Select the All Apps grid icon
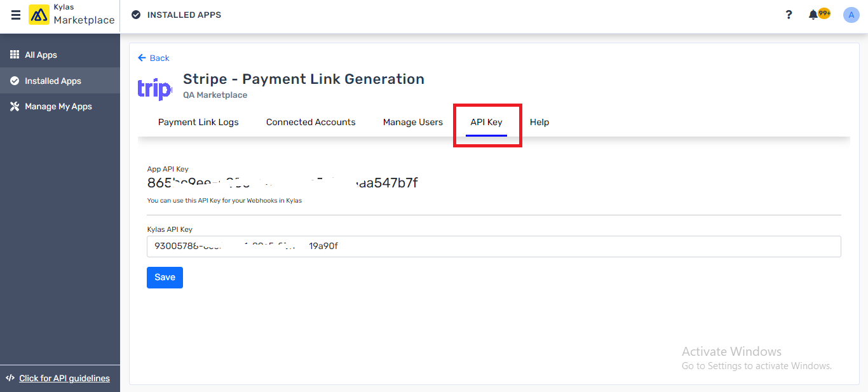Viewport: 868px width, 392px height. (x=15, y=55)
